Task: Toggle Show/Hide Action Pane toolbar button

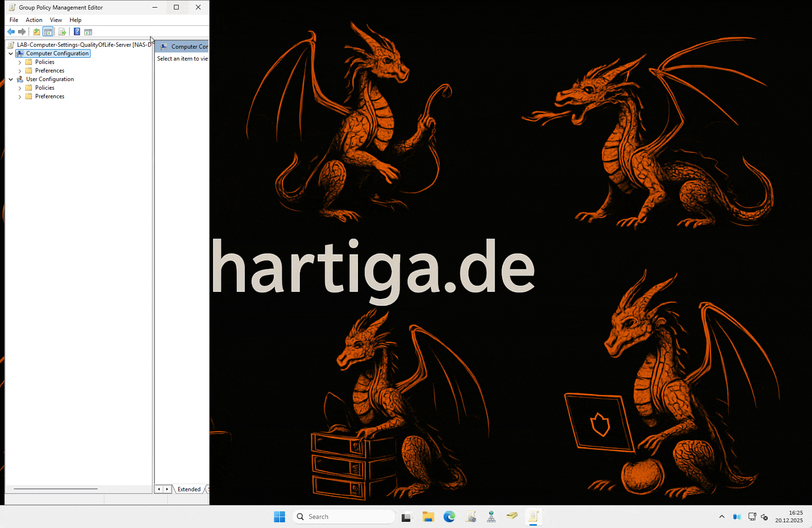Action: (x=88, y=32)
